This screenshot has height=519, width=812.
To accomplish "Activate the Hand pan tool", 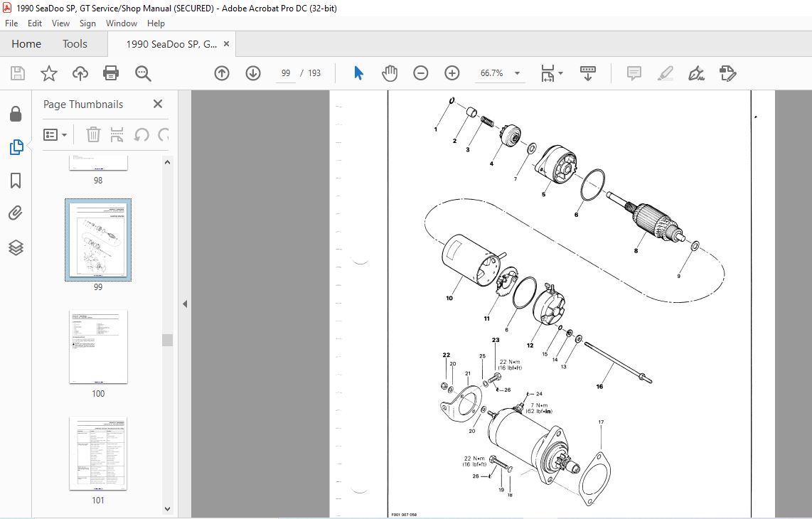I will click(390, 73).
